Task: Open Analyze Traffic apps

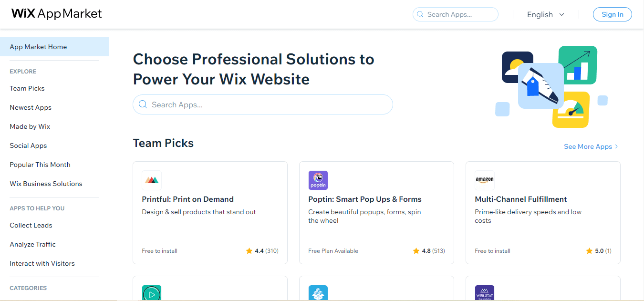Action: coord(33,244)
